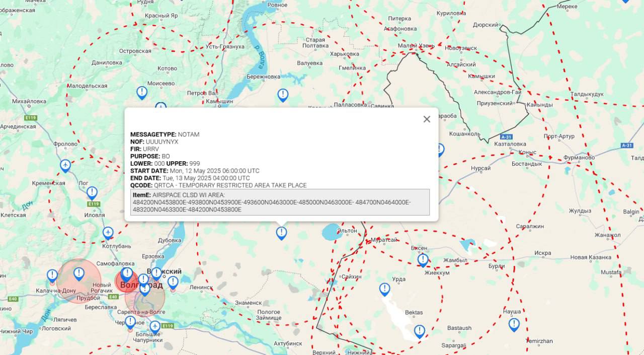The width and height of the screenshot is (644, 355).
Task: Click the ItemE airspace coordinates text box
Action: click(x=280, y=202)
